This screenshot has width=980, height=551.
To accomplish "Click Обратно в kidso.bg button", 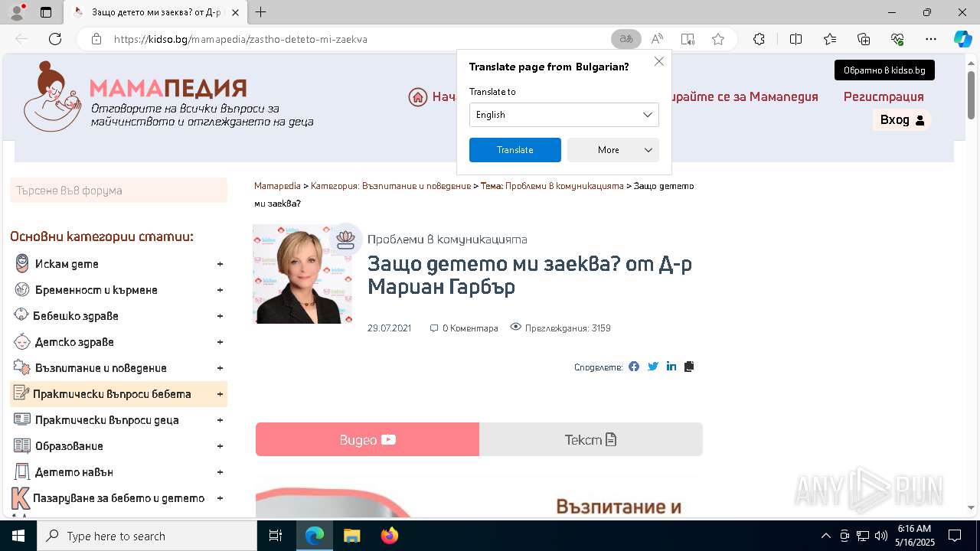I will coord(884,70).
